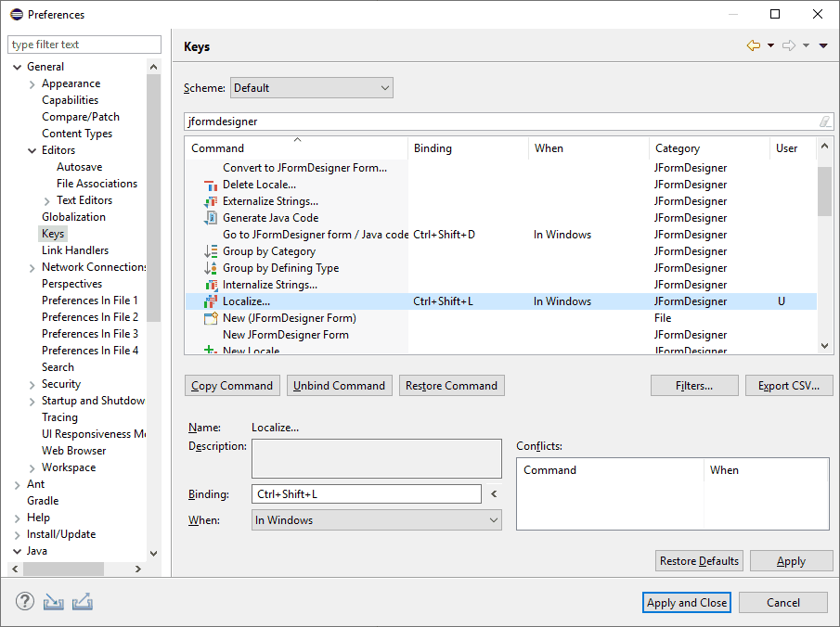
Task: Open the Help question mark icon
Action: (25, 601)
